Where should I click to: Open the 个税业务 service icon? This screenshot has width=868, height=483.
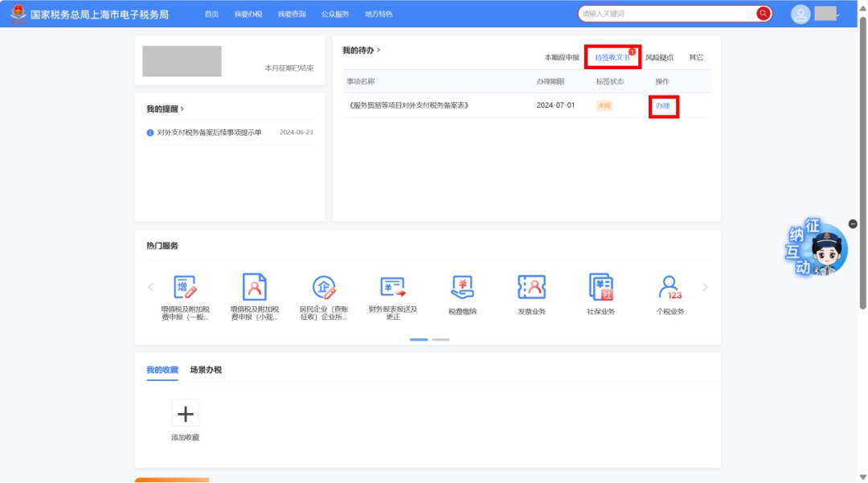[669, 288]
